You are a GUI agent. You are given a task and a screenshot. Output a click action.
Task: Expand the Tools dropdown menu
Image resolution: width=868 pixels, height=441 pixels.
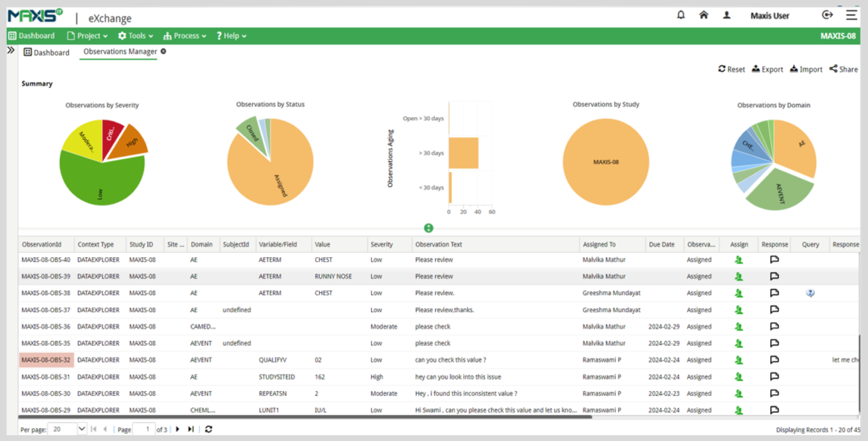[x=136, y=36]
